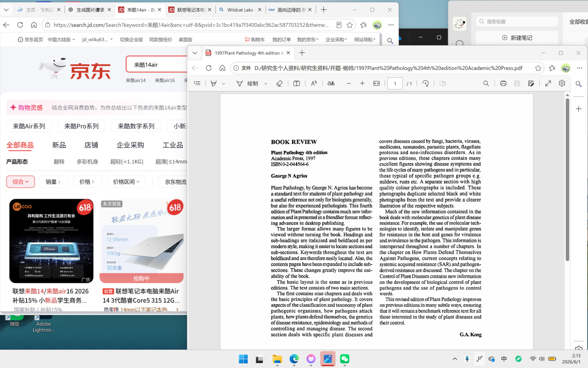This screenshot has width=588, height=368.
Task: Open 我的京东 dropdown menu
Action: [x=309, y=40]
